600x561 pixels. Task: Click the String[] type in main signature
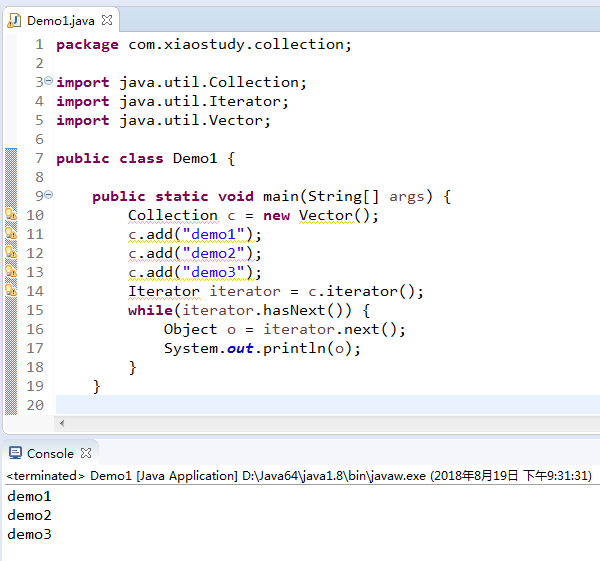[343, 196]
